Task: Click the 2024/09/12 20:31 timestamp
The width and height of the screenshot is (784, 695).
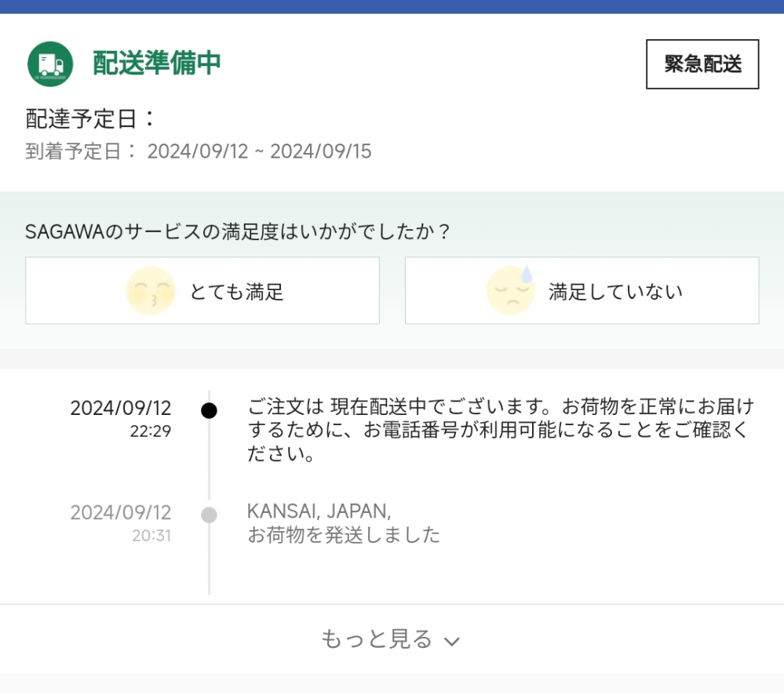Action: point(121,523)
